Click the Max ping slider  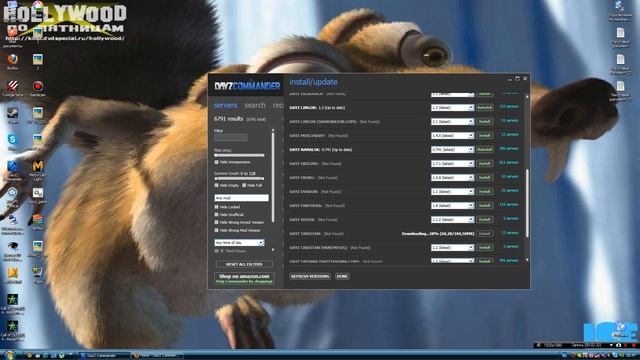(239, 156)
